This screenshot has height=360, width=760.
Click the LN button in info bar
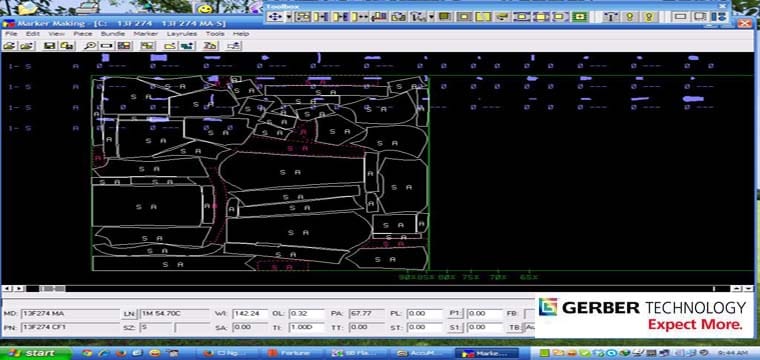(128, 314)
